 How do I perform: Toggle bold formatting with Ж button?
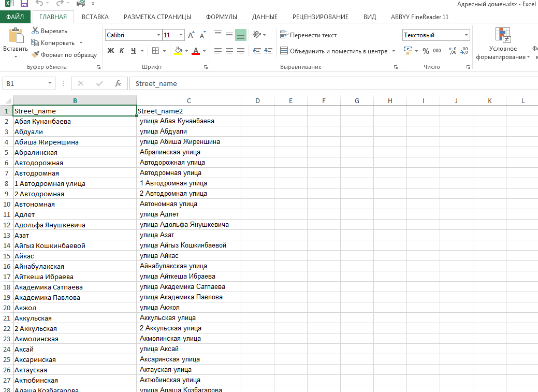click(x=110, y=51)
